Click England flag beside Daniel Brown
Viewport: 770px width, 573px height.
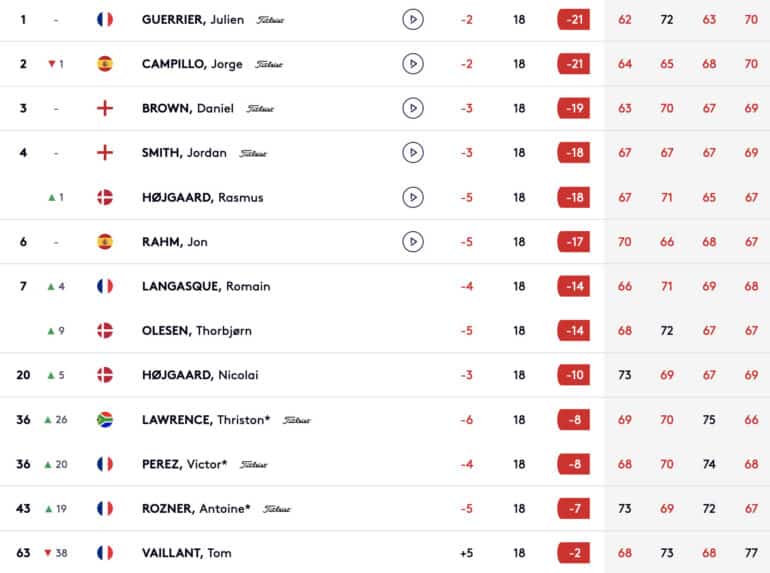click(x=105, y=108)
